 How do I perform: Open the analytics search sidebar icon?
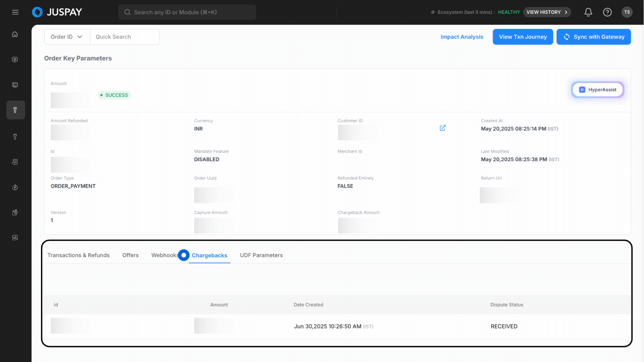[15, 238]
